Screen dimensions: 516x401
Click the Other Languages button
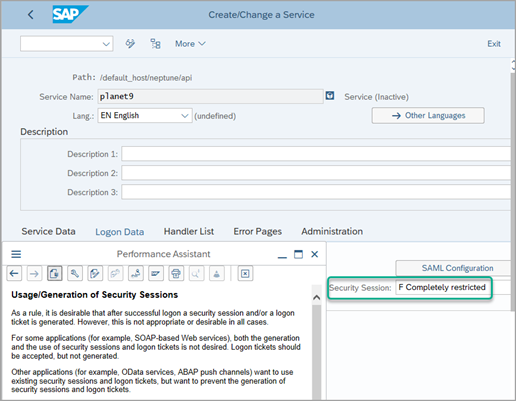[428, 115]
